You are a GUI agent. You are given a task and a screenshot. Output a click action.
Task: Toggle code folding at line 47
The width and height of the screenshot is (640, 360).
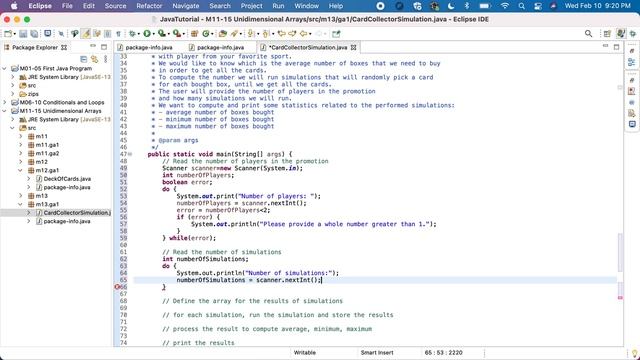pos(130,154)
